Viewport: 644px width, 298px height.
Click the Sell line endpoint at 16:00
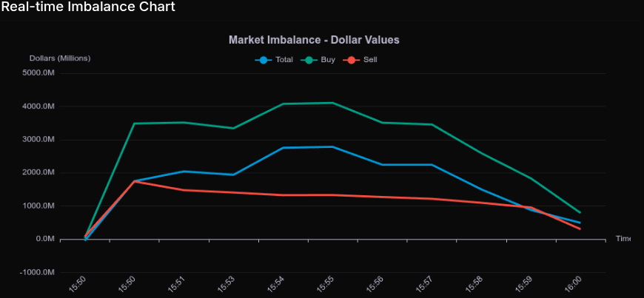point(580,228)
